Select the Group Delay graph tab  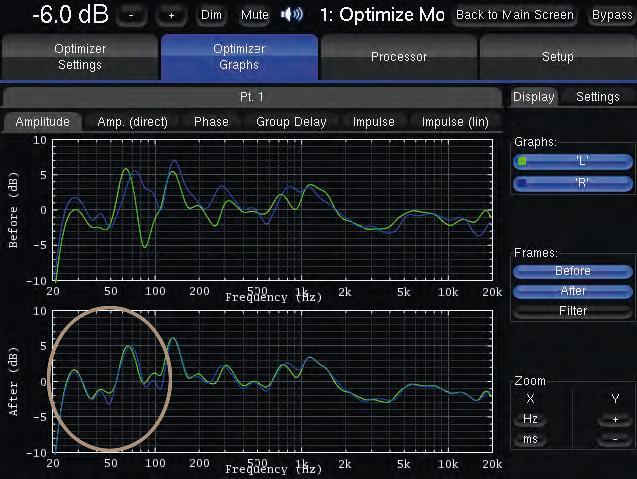[x=291, y=122]
